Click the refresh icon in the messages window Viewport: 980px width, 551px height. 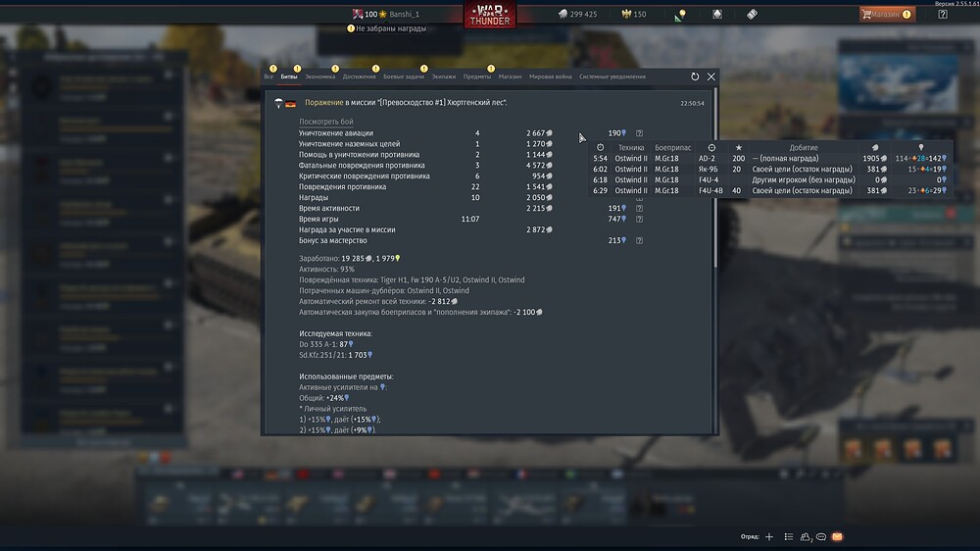point(695,76)
